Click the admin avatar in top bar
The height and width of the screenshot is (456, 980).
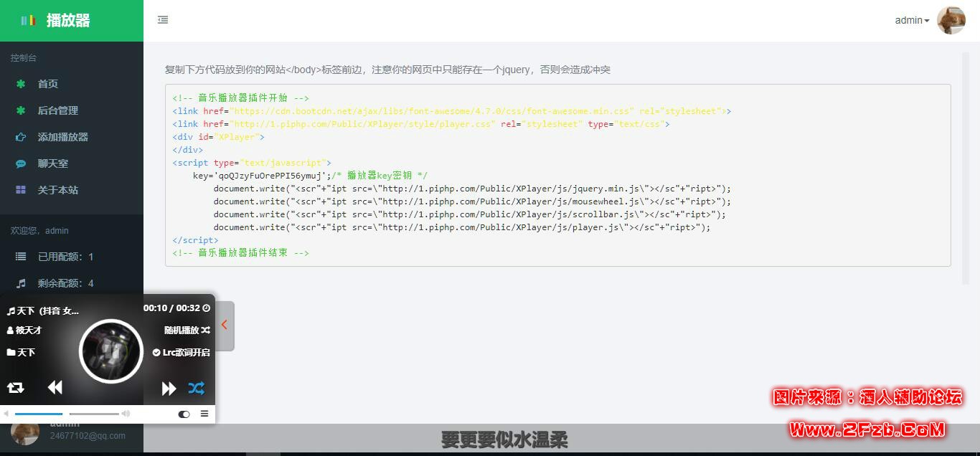(x=951, y=21)
